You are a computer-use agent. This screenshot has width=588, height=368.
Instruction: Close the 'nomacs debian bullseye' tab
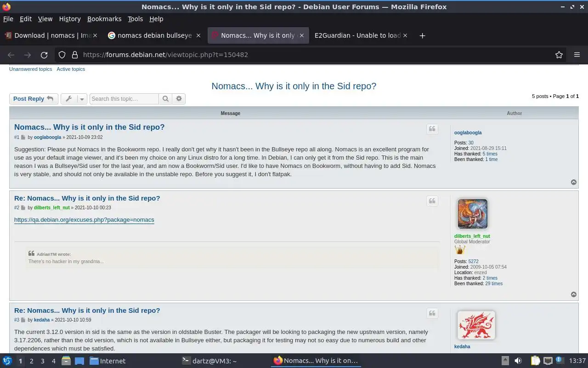[x=198, y=35]
